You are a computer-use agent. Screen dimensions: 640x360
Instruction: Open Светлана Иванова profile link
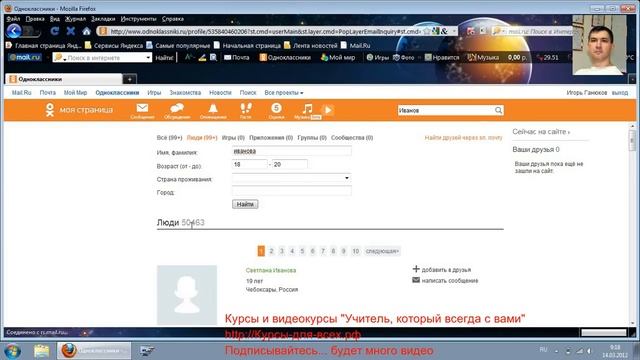(271, 270)
